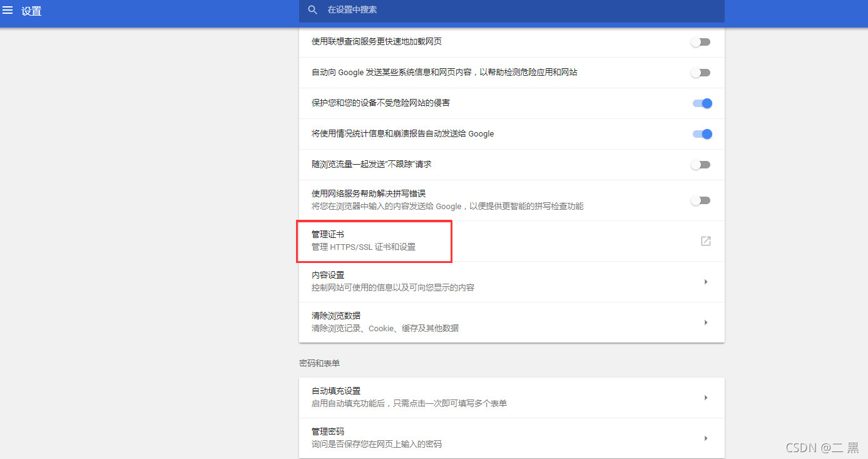
Task: Click 设置 page title in header
Action: [x=31, y=11]
